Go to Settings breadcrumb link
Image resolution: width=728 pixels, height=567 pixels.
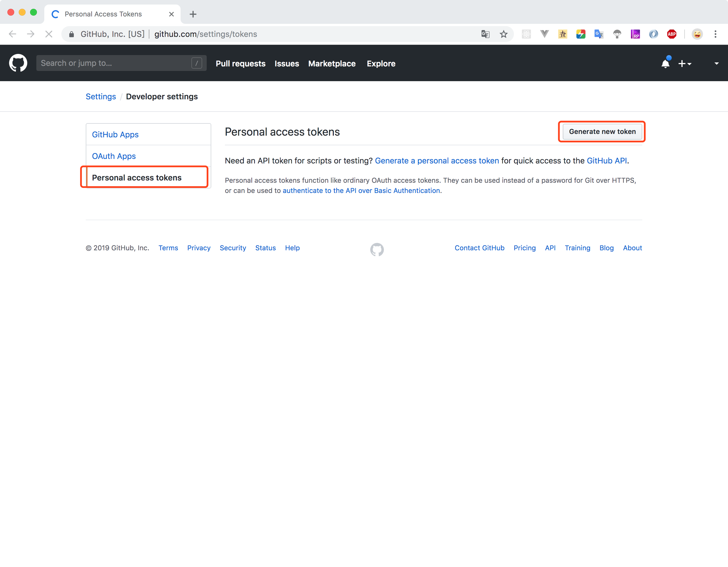pos(101,96)
